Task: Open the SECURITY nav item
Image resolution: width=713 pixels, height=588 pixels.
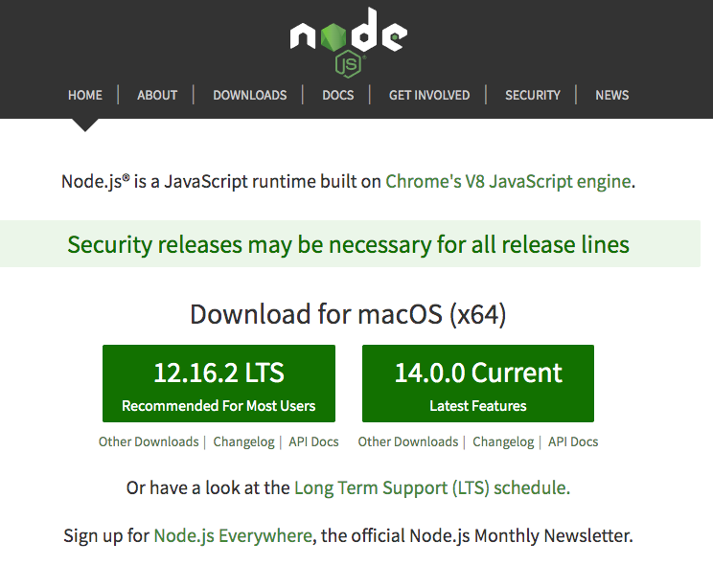Action: pyautogui.click(x=533, y=95)
